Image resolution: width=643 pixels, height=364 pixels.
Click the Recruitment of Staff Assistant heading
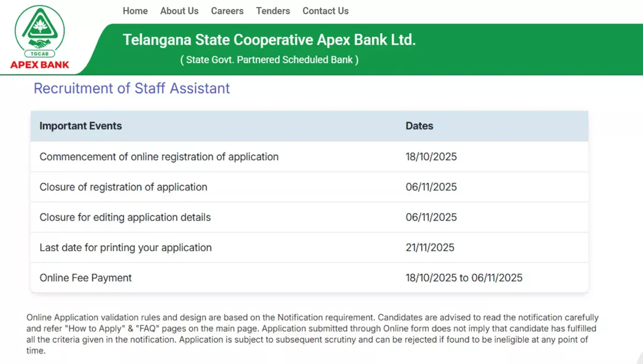click(132, 88)
